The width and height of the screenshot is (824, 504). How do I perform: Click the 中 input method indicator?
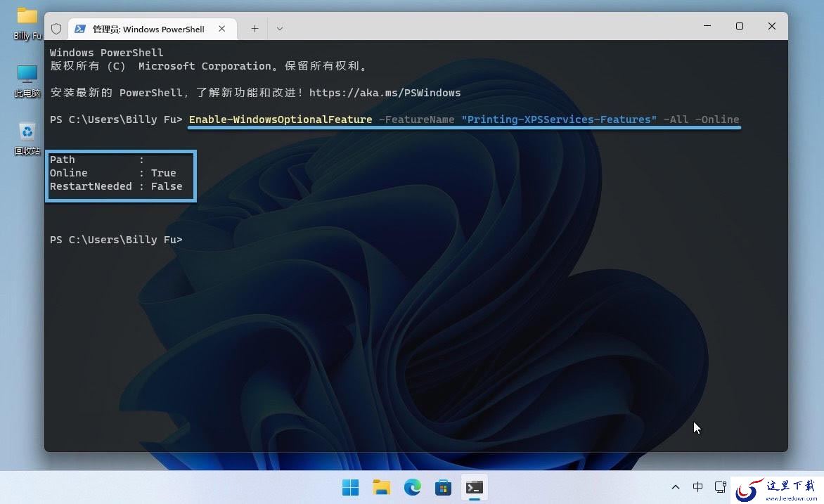click(697, 487)
